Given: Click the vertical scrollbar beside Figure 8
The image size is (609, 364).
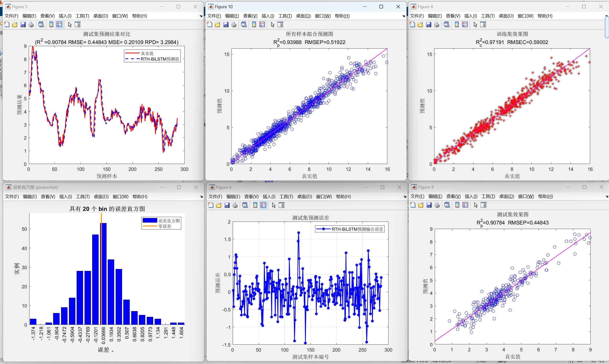Looking at the screenshot, I should 607,27.
